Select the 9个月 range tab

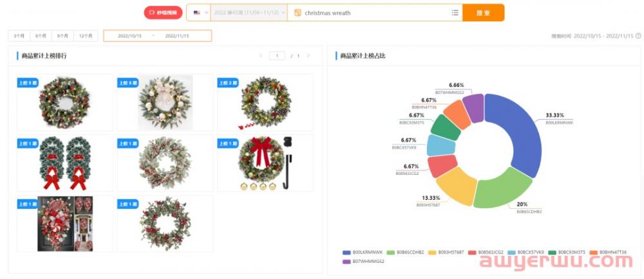click(x=62, y=35)
